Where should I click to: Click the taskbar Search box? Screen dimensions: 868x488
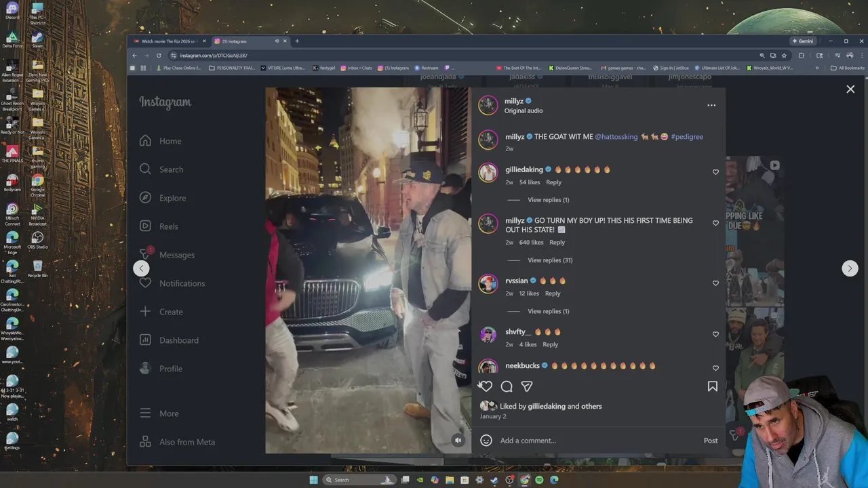(x=358, y=480)
